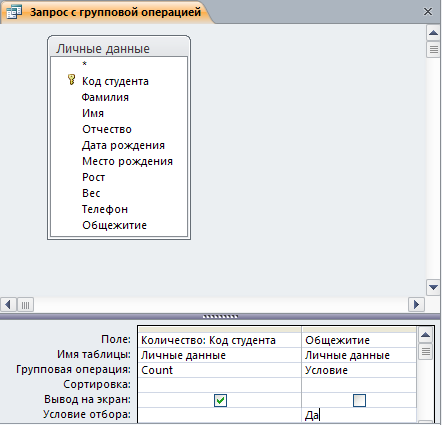442x425 pixels.
Task: Select the Вес field
Action: tap(91, 193)
